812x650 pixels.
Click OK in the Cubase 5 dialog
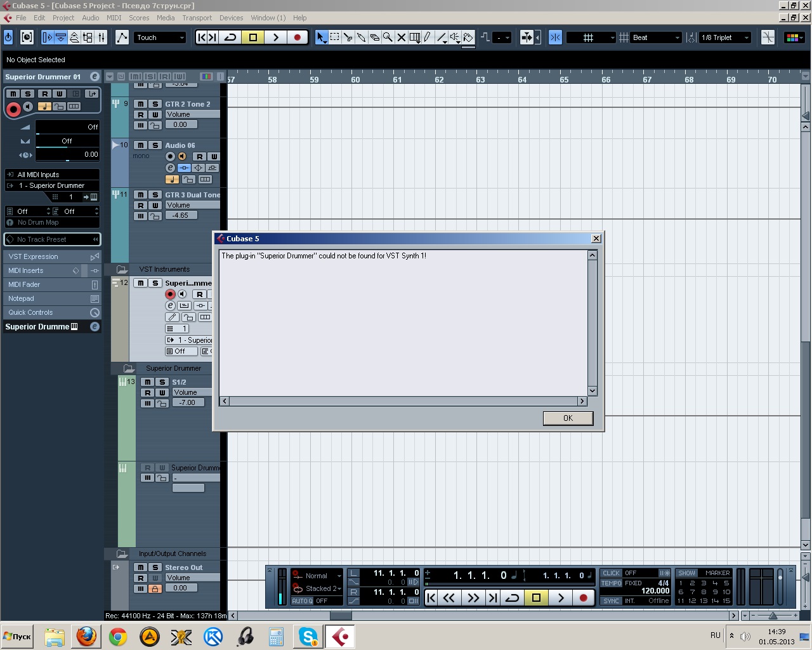click(x=568, y=418)
